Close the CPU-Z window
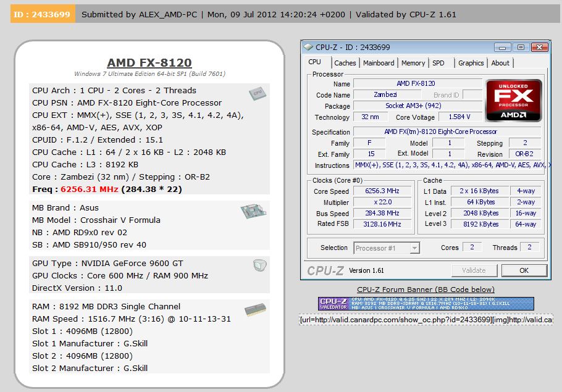This screenshot has width=562, height=392. click(x=539, y=48)
